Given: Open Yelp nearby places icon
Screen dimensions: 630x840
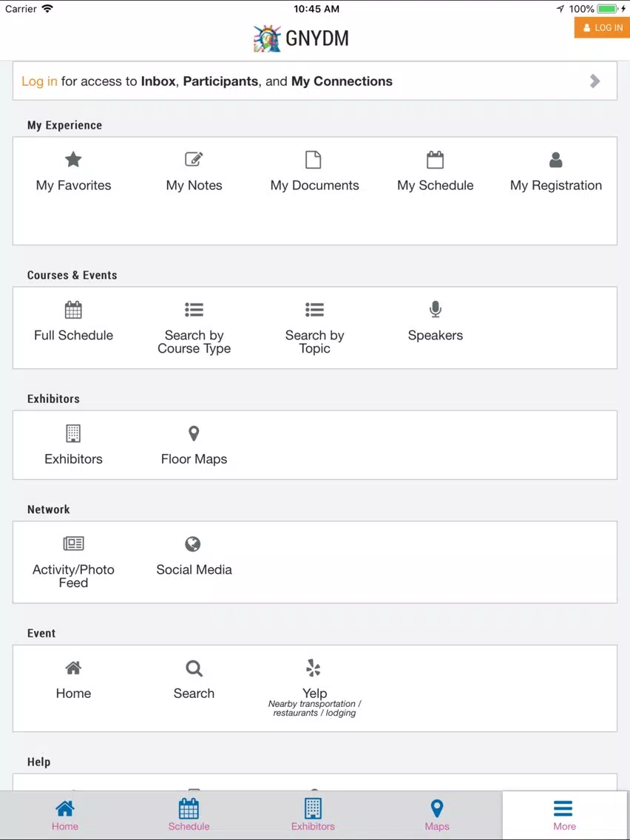Looking at the screenshot, I should point(314,668).
